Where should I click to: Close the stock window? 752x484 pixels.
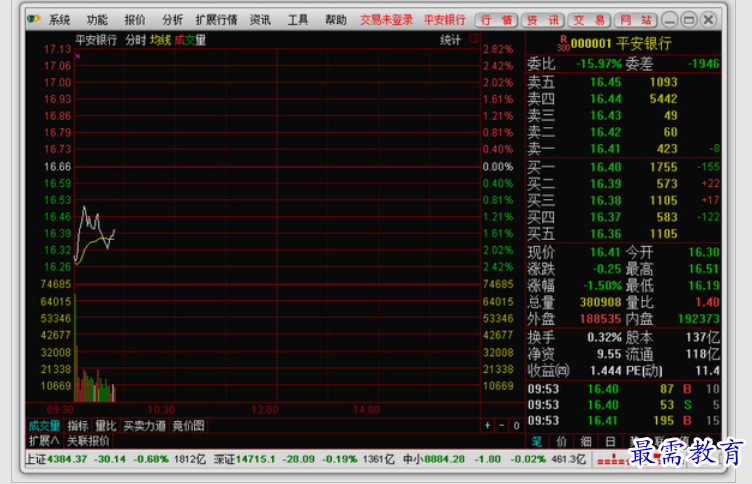708,20
